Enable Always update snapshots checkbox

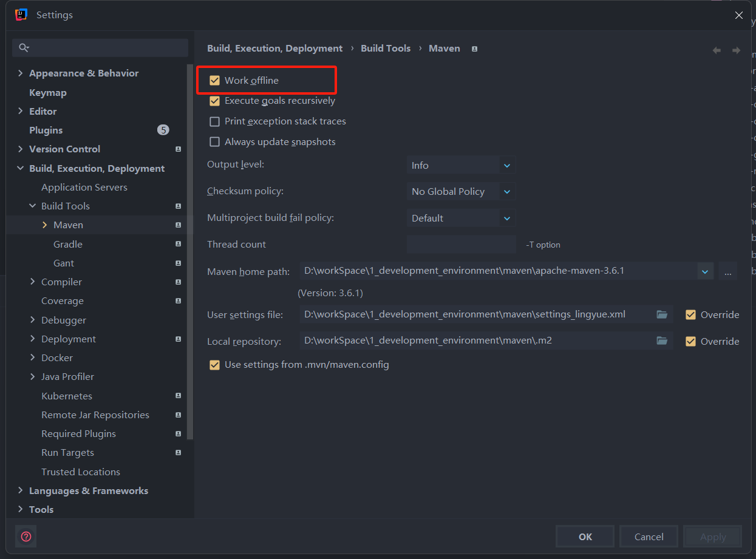(214, 142)
